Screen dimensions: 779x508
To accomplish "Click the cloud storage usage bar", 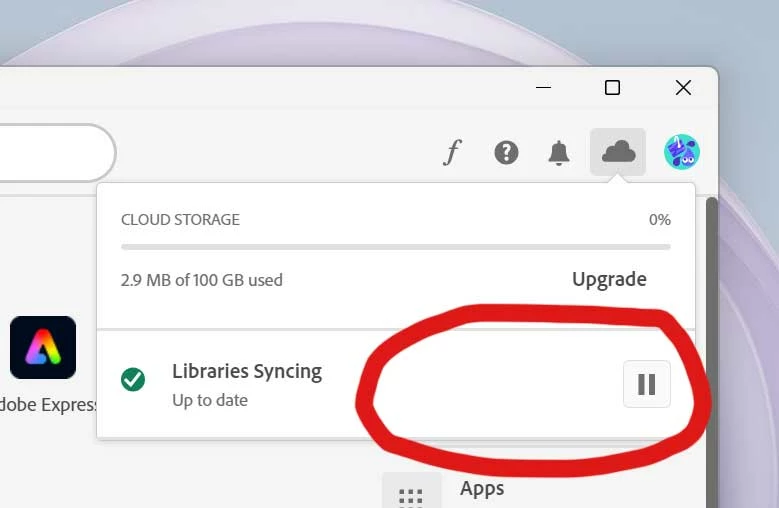I will tap(396, 247).
